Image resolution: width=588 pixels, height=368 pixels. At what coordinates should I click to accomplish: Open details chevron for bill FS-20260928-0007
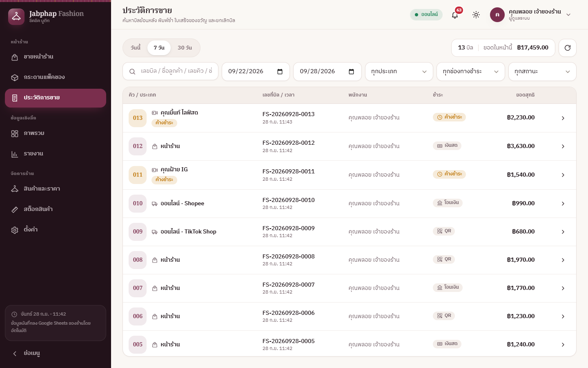563,288
